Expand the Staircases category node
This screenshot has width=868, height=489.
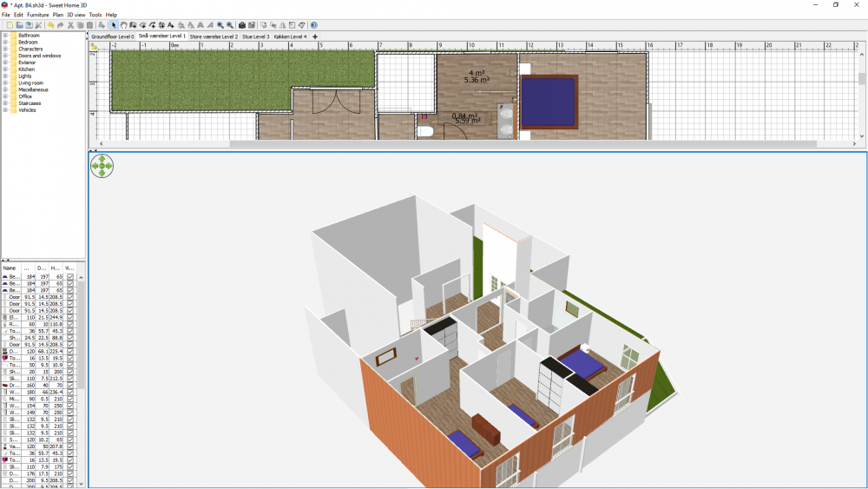pos(5,103)
